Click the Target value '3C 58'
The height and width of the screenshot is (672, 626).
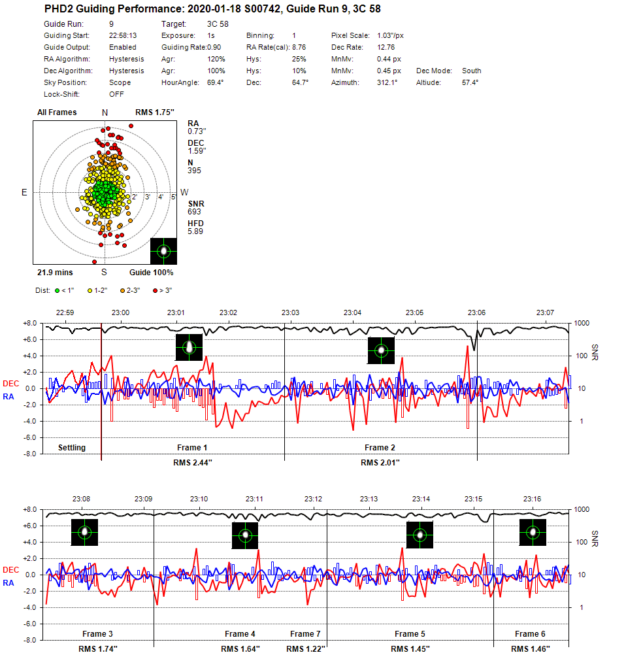[x=218, y=24]
